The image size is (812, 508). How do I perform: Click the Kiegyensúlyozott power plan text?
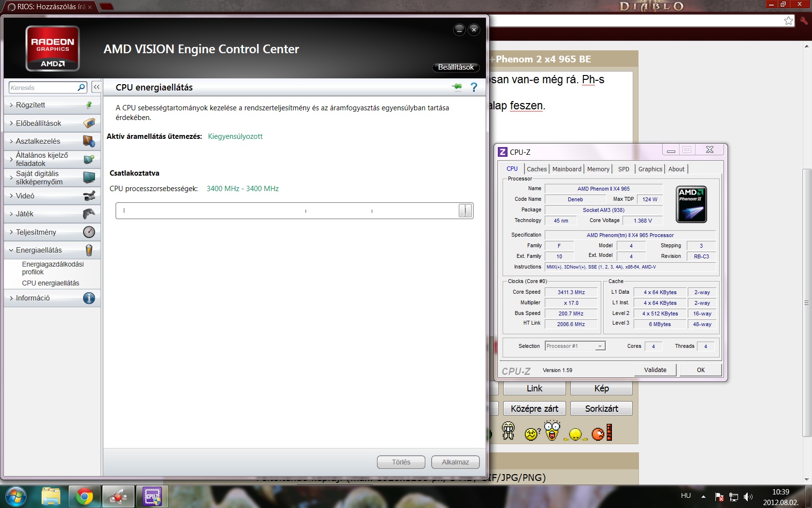235,136
